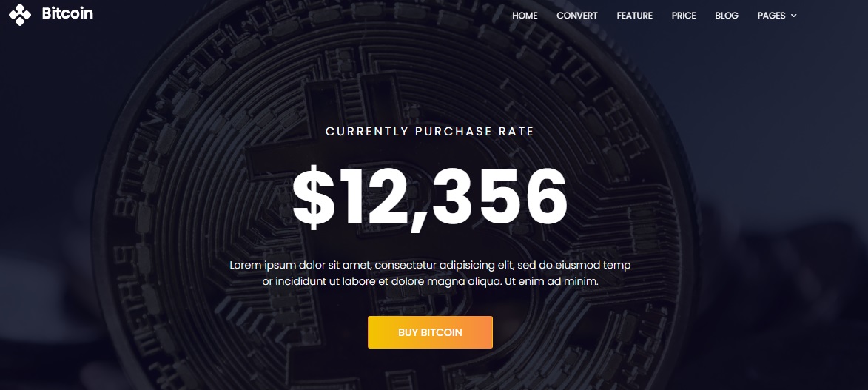Click the $12,356 price figure
Image resolution: width=868 pixels, height=390 pixels.
pos(430,198)
